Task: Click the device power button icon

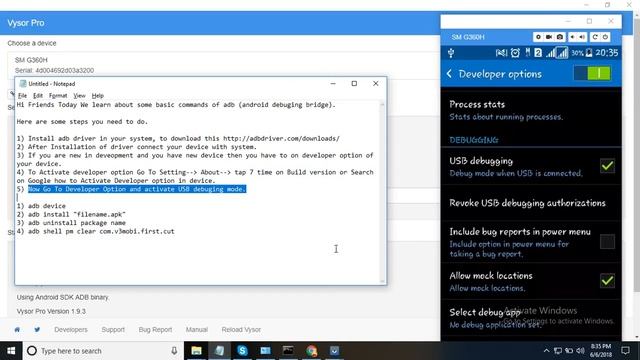Action: point(605,37)
